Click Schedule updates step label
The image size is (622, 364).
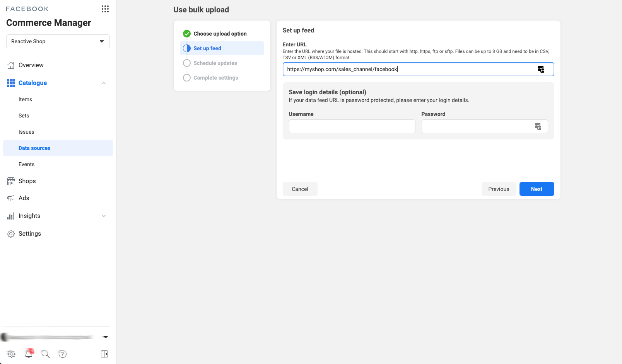coord(215,63)
